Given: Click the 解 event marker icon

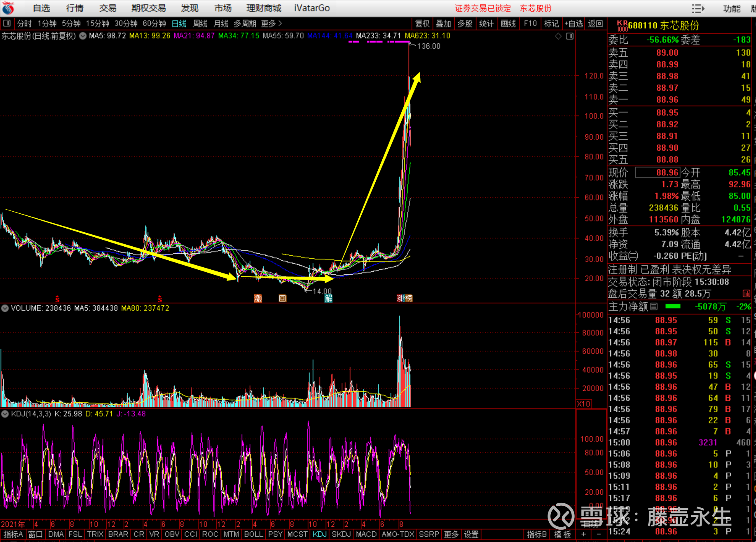Looking at the screenshot, I should (328, 298).
